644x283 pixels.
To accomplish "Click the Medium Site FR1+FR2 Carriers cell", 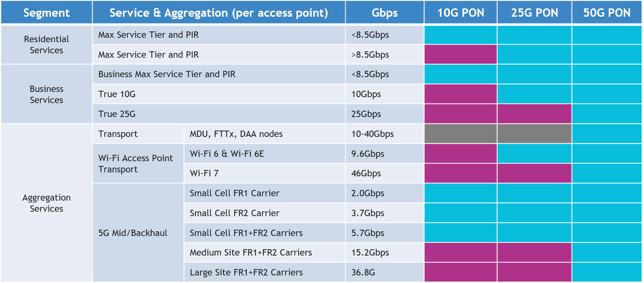I will tap(265, 252).
